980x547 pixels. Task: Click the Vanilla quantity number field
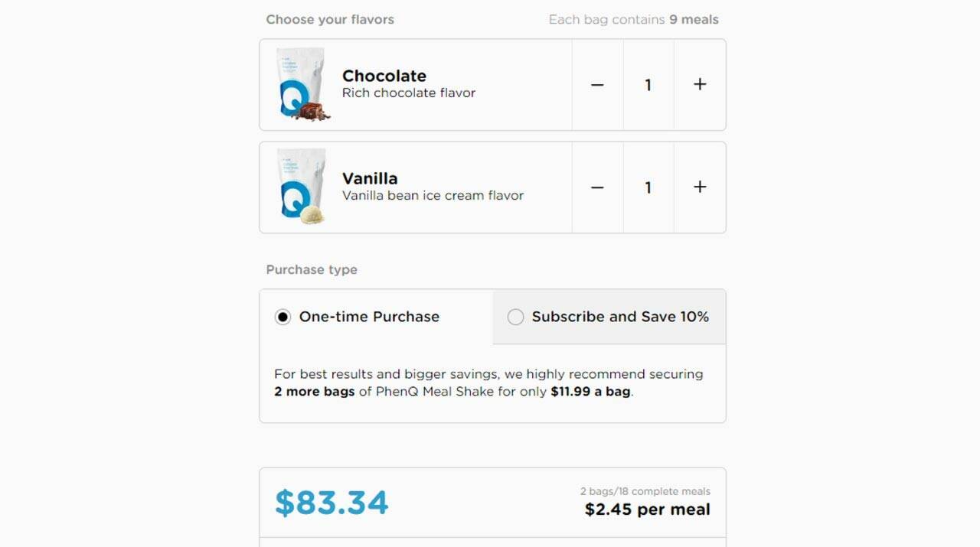[x=648, y=187]
